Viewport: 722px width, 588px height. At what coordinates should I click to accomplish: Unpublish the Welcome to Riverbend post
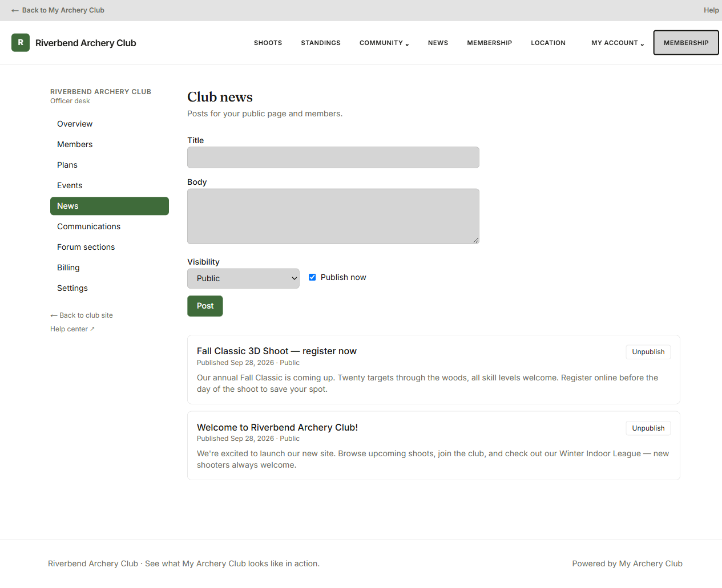[x=648, y=428]
